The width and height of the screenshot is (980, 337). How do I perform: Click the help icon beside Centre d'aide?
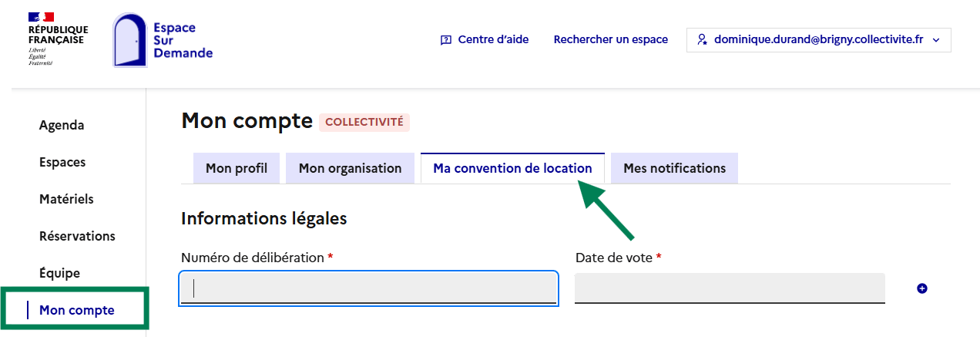click(445, 40)
